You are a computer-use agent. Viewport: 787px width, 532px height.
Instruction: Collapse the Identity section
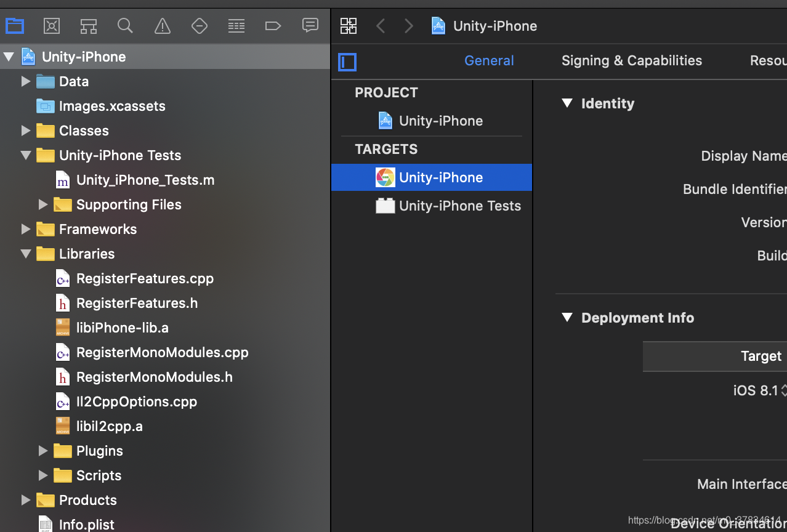pos(567,103)
